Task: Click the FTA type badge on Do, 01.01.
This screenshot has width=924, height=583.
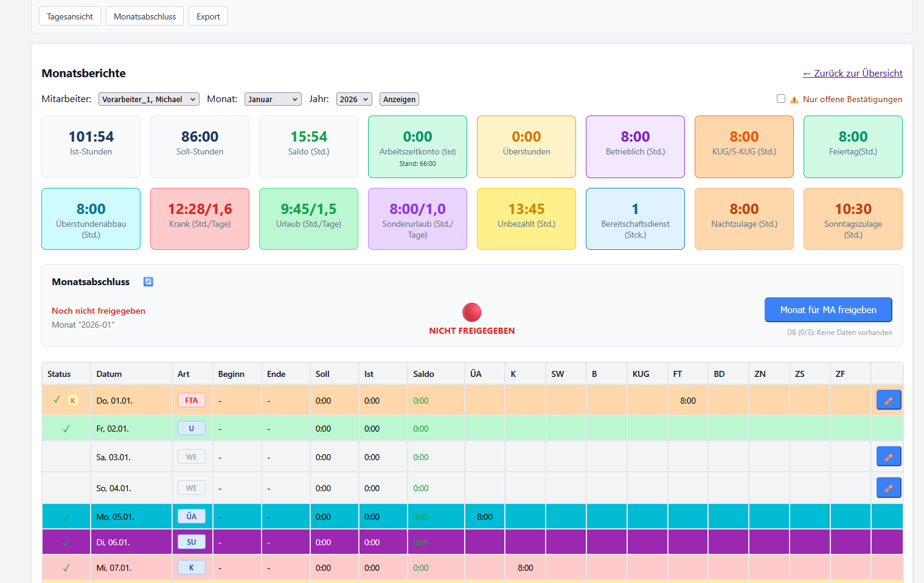Action: tap(192, 400)
